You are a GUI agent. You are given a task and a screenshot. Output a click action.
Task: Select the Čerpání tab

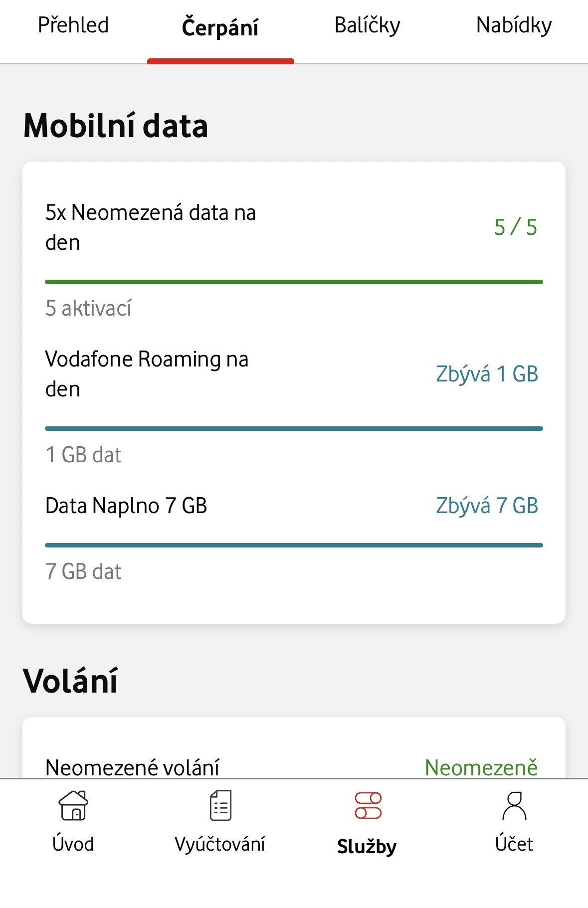[x=220, y=27]
